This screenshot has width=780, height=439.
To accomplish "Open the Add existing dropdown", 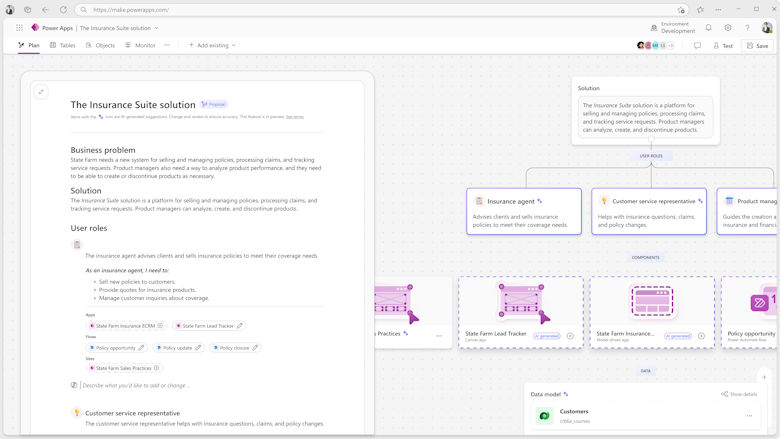I will click(212, 46).
